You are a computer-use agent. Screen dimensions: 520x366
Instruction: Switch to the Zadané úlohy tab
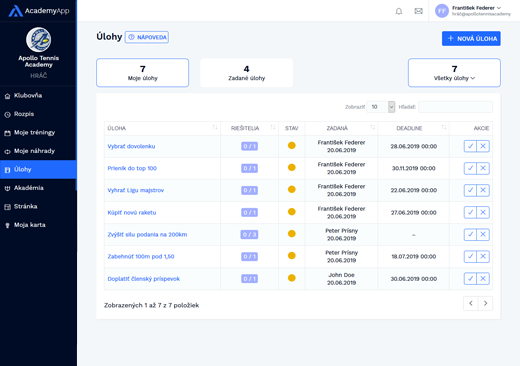(x=247, y=73)
